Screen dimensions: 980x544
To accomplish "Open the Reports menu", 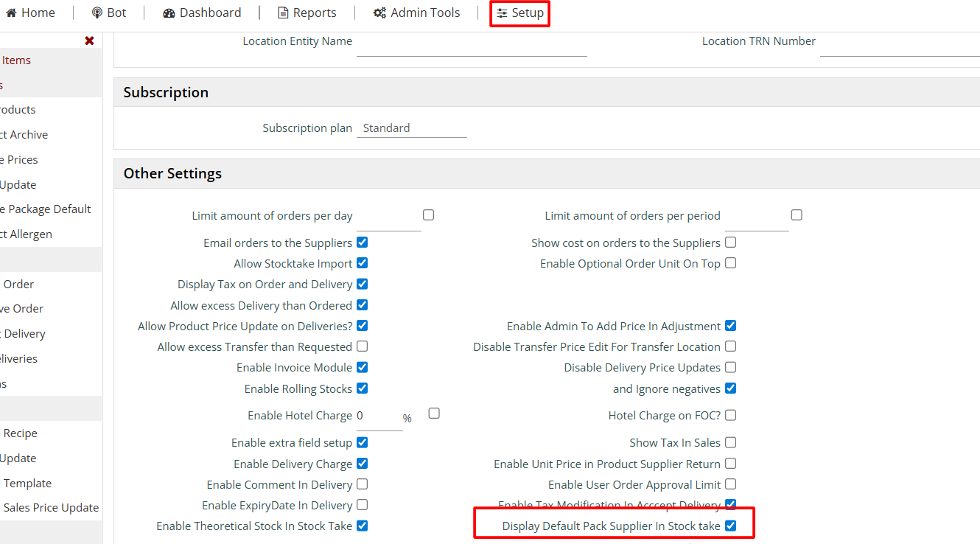I will [315, 13].
